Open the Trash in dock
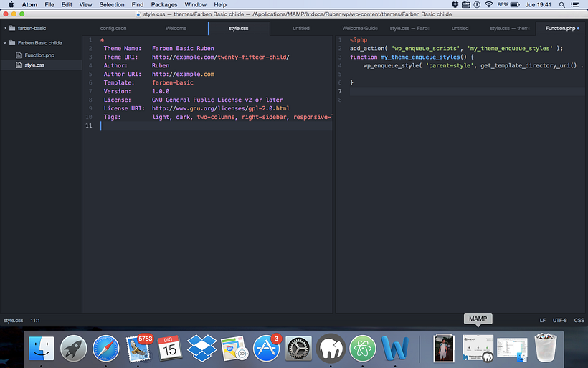 coord(545,347)
